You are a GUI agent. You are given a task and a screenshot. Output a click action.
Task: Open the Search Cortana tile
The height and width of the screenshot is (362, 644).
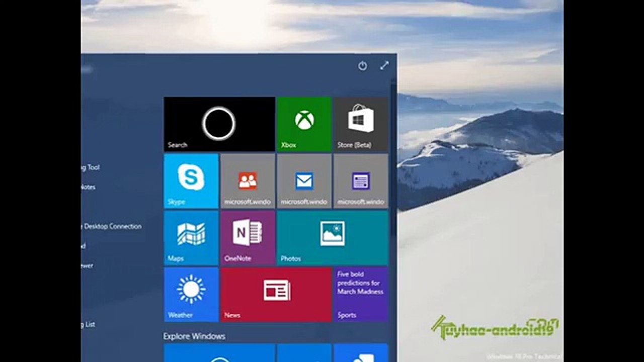point(219,124)
